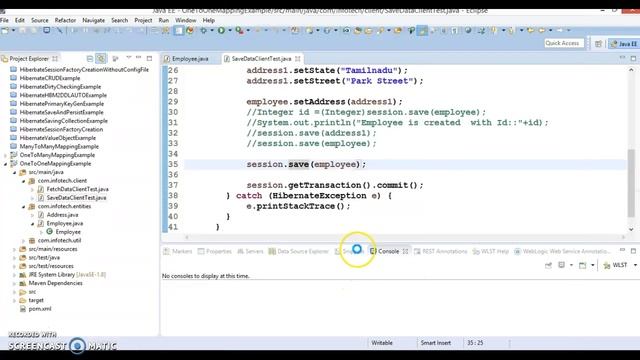Open the File menu
Image resolution: width=640 pixels, height=360 pixels.
[4, 20]
